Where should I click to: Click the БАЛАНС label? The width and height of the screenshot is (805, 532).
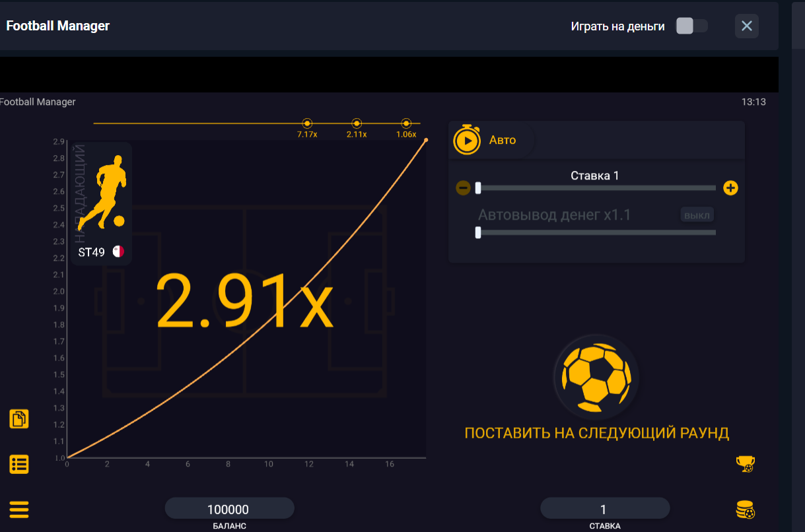pyautogui.click(x=229, y=526)
